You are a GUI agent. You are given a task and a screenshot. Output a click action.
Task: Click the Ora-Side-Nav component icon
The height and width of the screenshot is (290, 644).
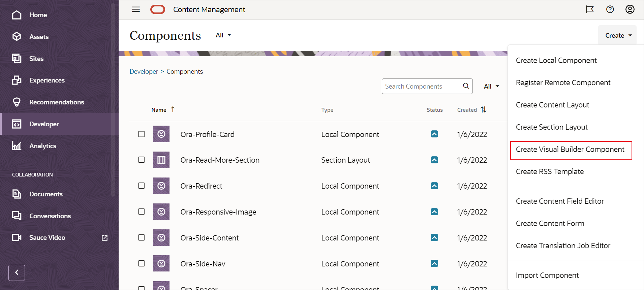(x=161, y=263)
